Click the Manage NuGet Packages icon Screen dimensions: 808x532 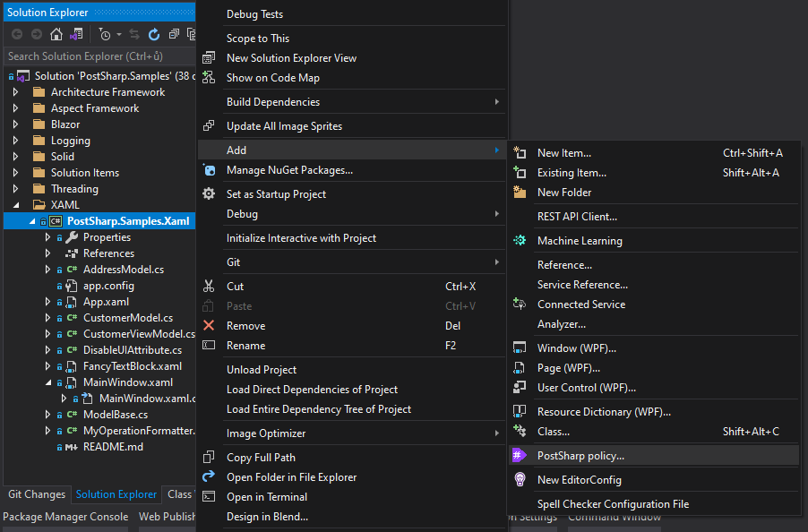209,170
